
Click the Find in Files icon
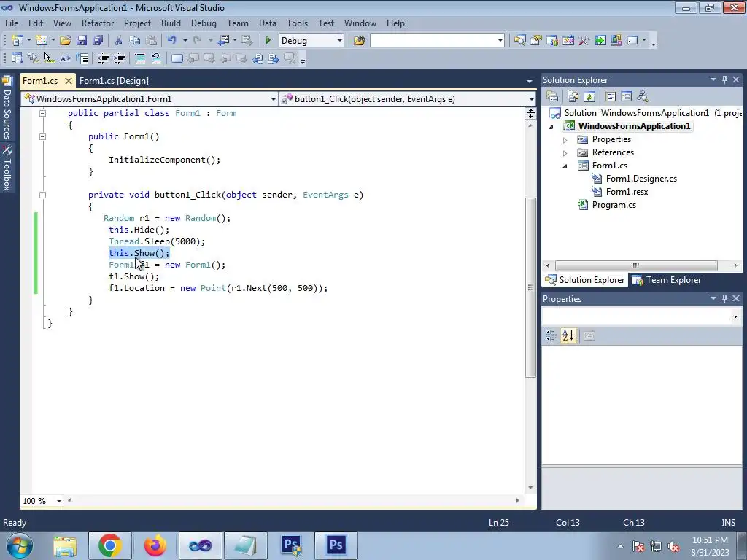359,41
